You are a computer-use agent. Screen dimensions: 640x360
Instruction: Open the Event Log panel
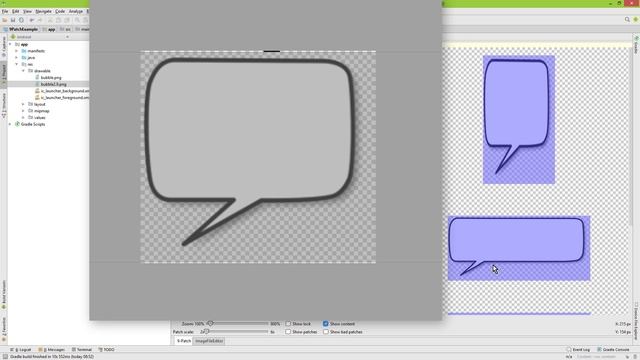click(578, 350)
